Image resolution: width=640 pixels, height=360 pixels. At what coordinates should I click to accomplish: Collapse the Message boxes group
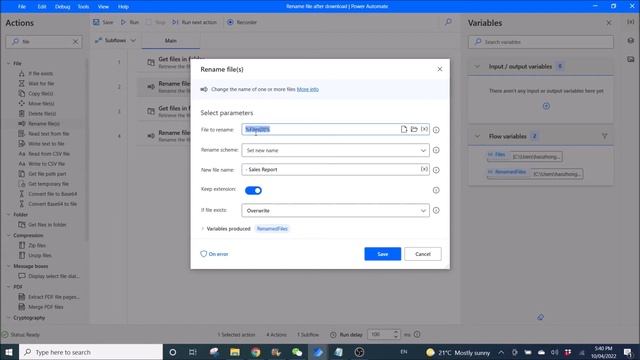pos(9,266)
